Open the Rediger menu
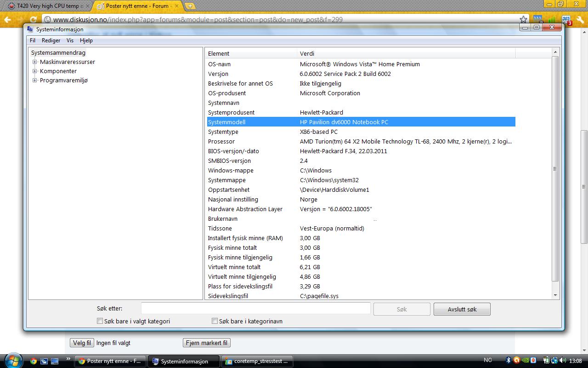Viewport: 588px width, 368px height. tap(51, 40)
